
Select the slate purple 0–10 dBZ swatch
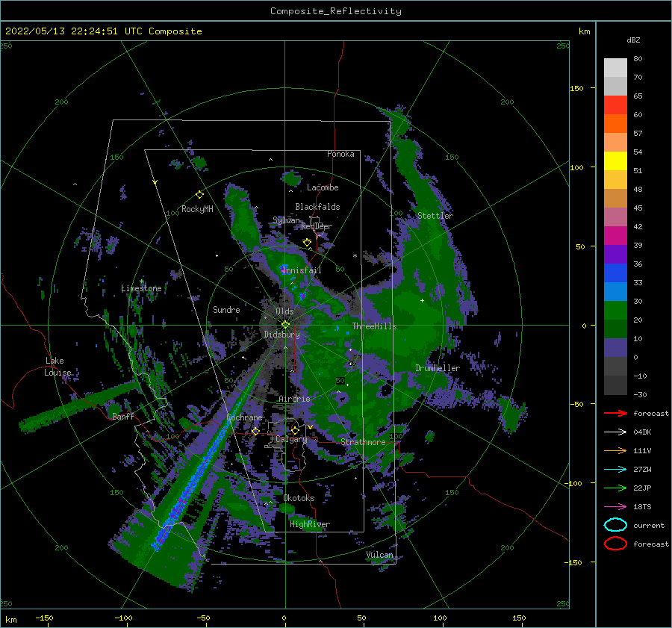pyautogui.click(x=615, y=348)
